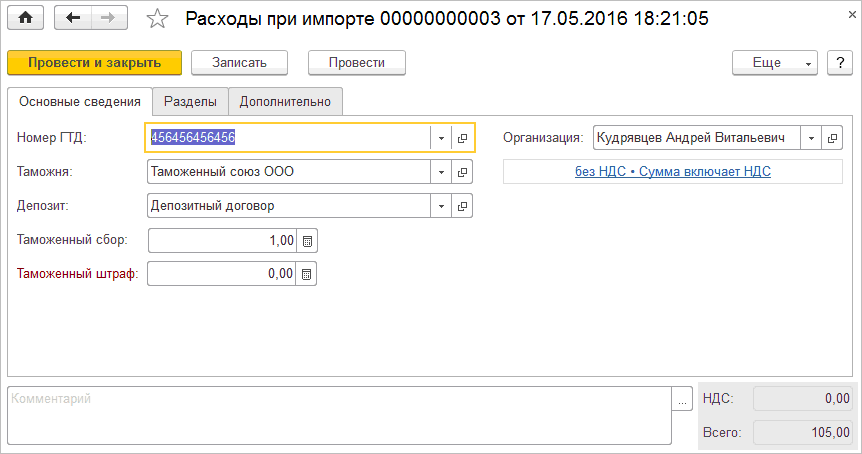The height and width of the screenshot is (454, 862).
Task: Mark document as favorite with star
Action: pyautogui.click(x=158, y=18)
